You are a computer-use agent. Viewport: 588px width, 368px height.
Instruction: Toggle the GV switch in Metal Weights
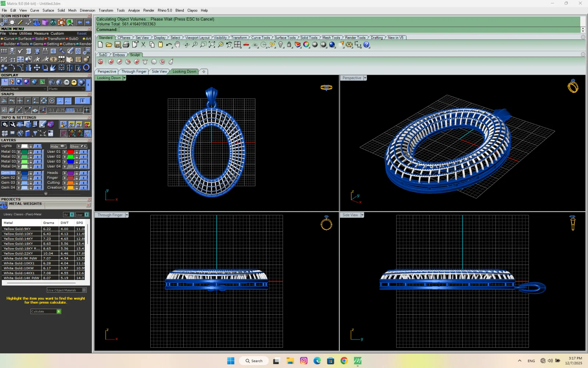point(69,215)
